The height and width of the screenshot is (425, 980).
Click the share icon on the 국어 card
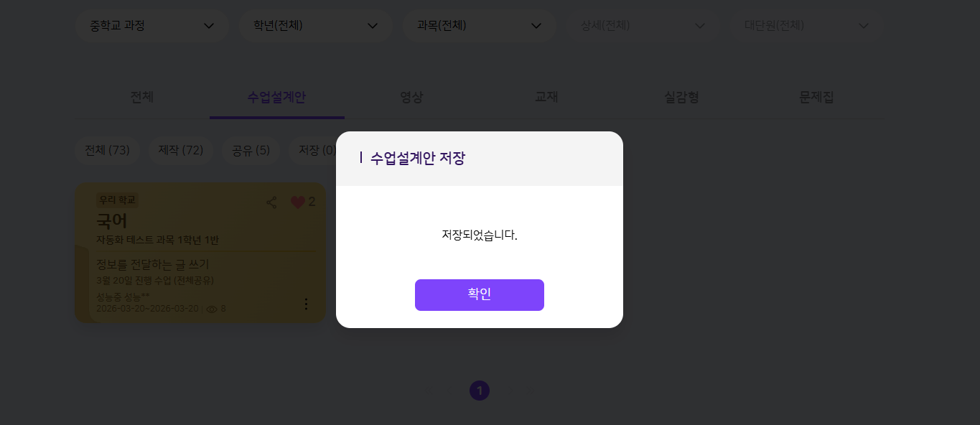point(271,202)
